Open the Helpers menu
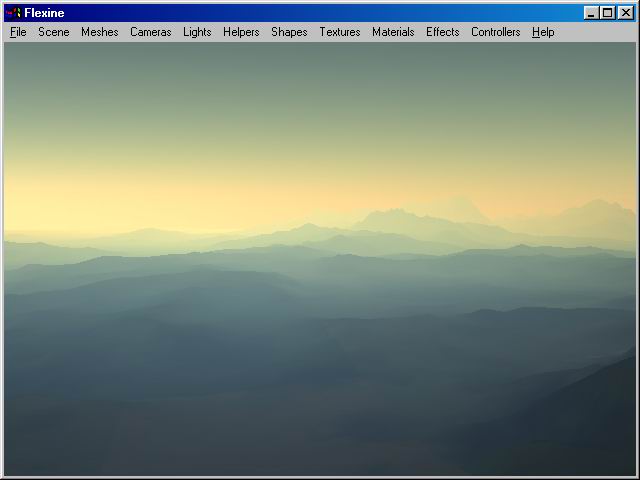Screen dimensions: 640x480 [241, 32]
